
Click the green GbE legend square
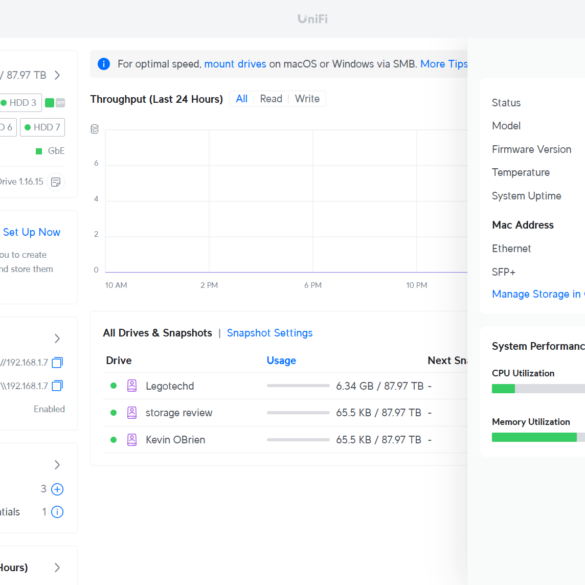pos(39,151)
